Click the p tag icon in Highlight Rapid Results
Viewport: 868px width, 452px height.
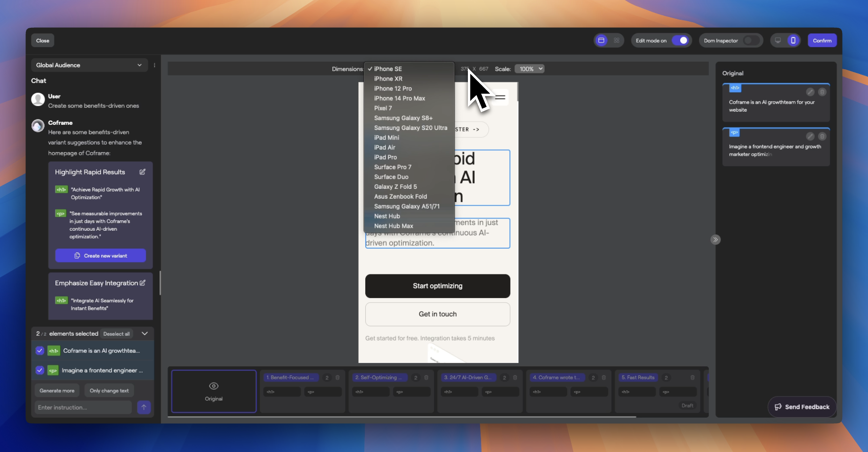(x=61, y=213)
